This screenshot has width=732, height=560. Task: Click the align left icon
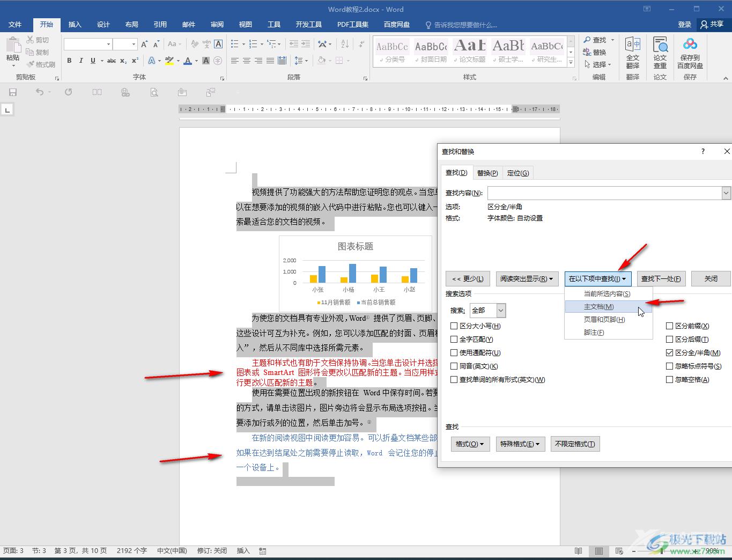(x=235, y=61)
